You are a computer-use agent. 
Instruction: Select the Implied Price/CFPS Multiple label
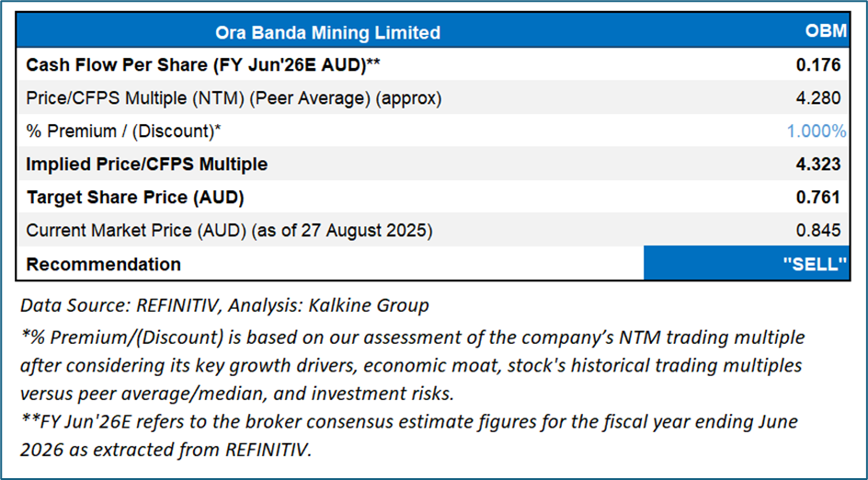(x=147, y=165)
